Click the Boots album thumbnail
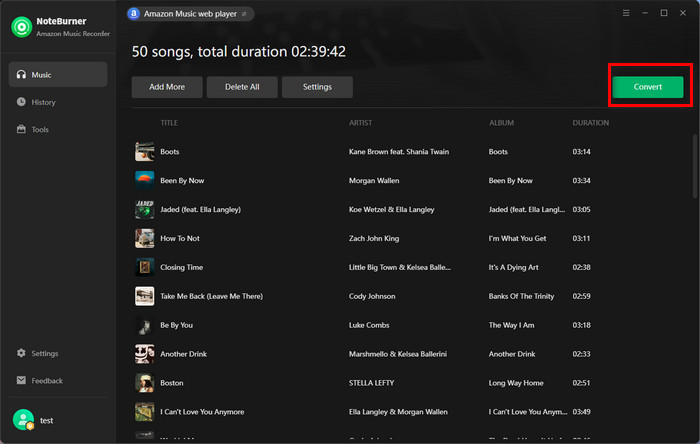The image size is (700, 444). [x=145, y=151]
